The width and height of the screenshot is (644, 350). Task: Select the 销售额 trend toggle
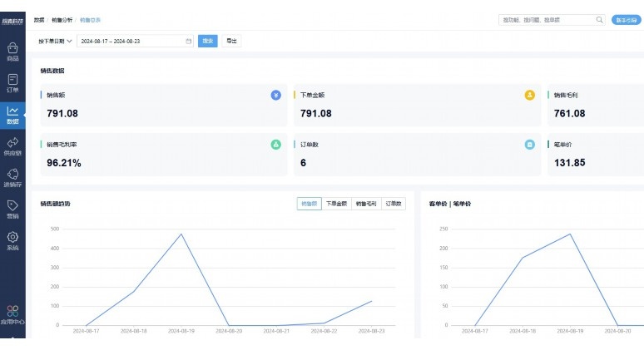pos(310,204)
